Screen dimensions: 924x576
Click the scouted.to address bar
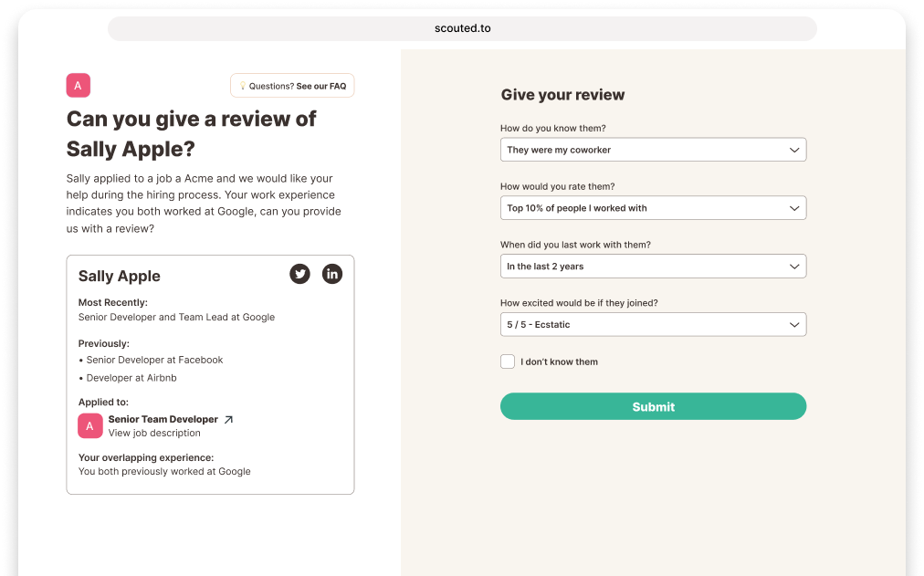(462, 28)
